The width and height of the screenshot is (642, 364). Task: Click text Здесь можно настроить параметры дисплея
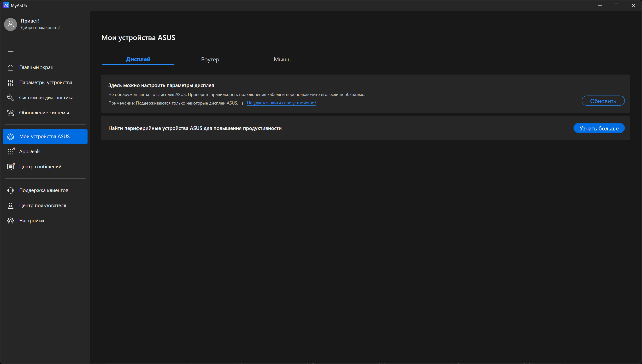tap(161, 85)
